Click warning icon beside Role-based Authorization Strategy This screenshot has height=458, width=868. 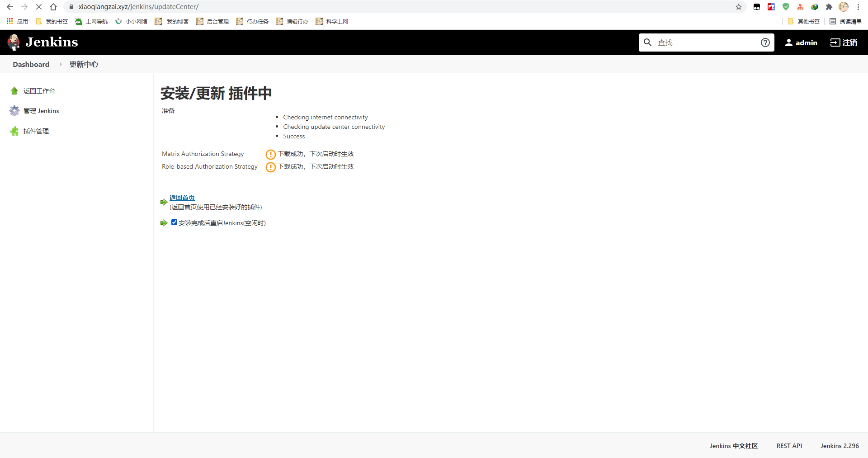pos(270,167)
